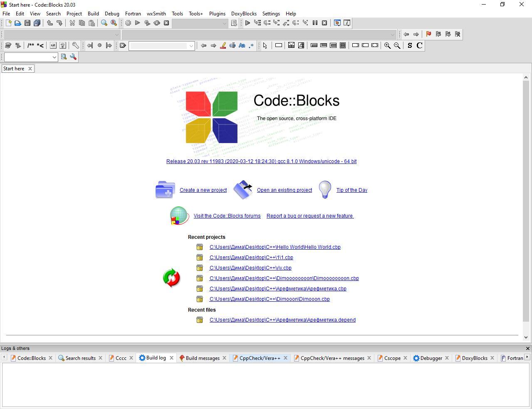Click the Run play icon in the compiler toolbar
This screenshot has height=409, width=532.
(137, 23)
